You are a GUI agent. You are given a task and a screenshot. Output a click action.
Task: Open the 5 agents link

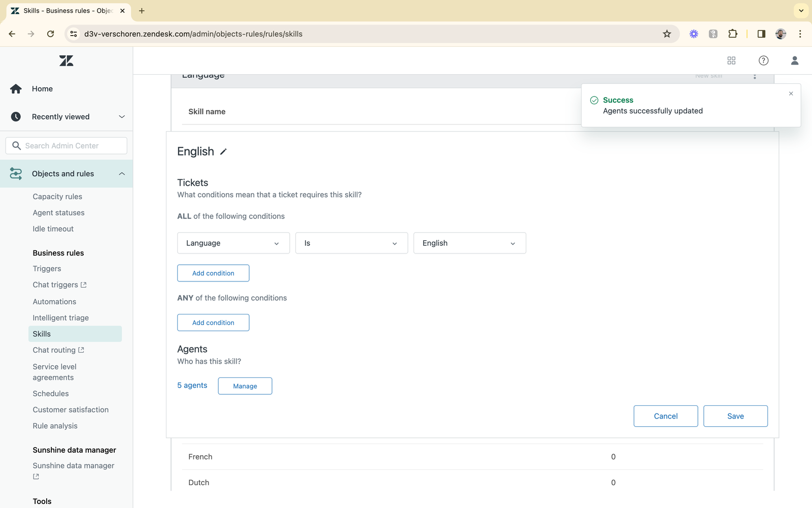192,385
